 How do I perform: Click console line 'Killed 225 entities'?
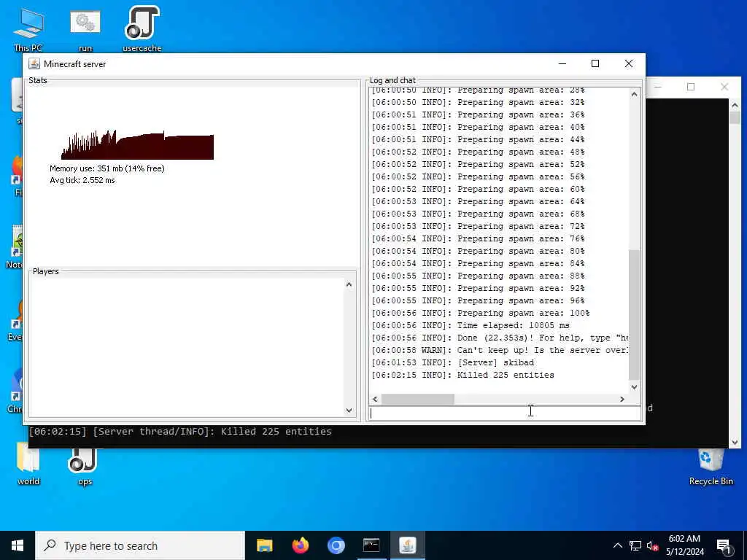pos(180,432)
